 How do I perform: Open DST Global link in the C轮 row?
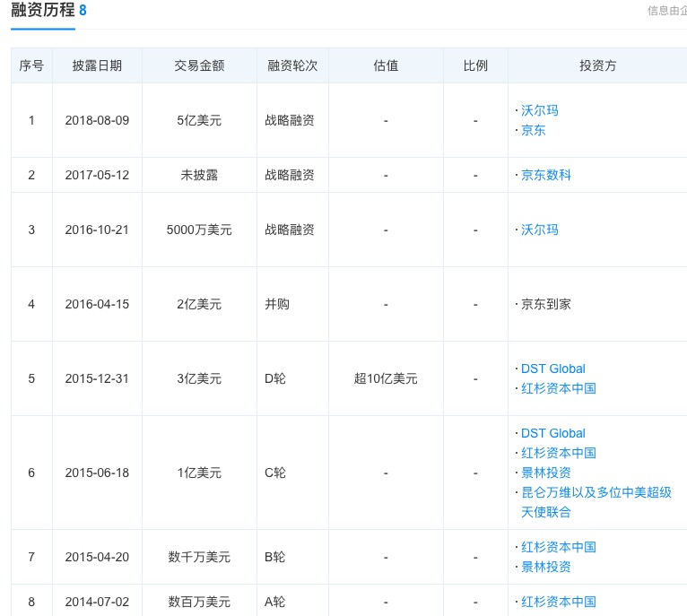(x=552, y=433)
